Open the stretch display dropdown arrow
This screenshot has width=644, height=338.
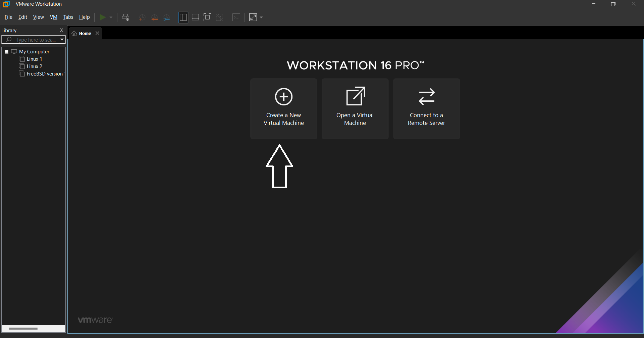pyautogui.click(x=261, y=17)
